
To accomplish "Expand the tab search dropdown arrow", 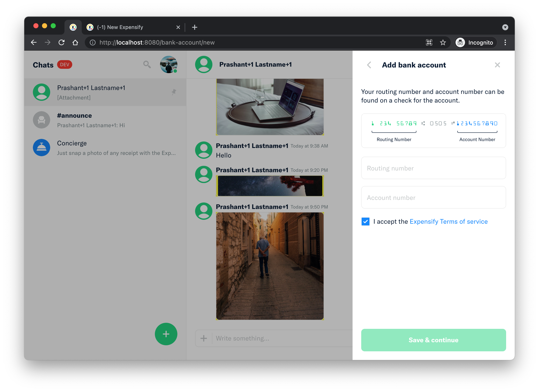I will (x=505, y=27).
